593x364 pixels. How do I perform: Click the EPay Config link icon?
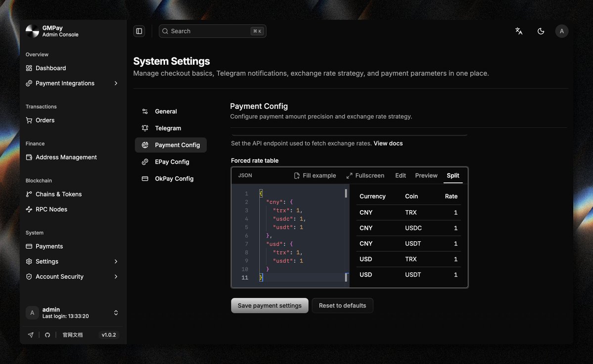click(145, 162)
